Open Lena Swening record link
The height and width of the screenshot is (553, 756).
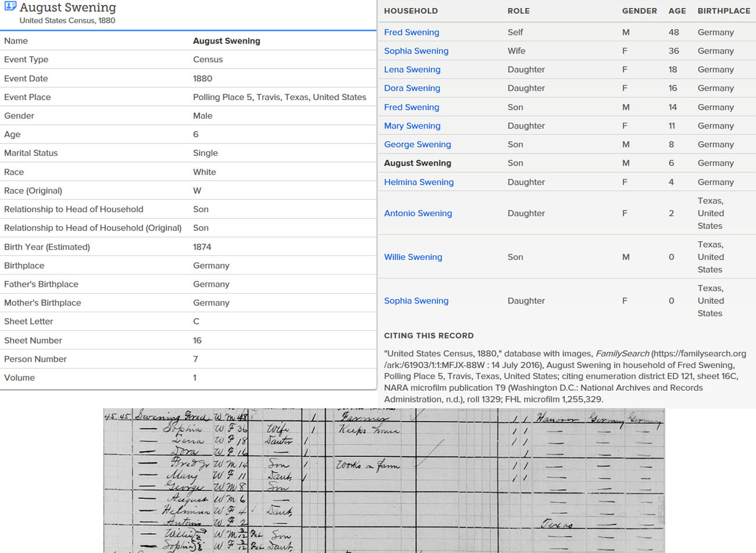(412, 69)
